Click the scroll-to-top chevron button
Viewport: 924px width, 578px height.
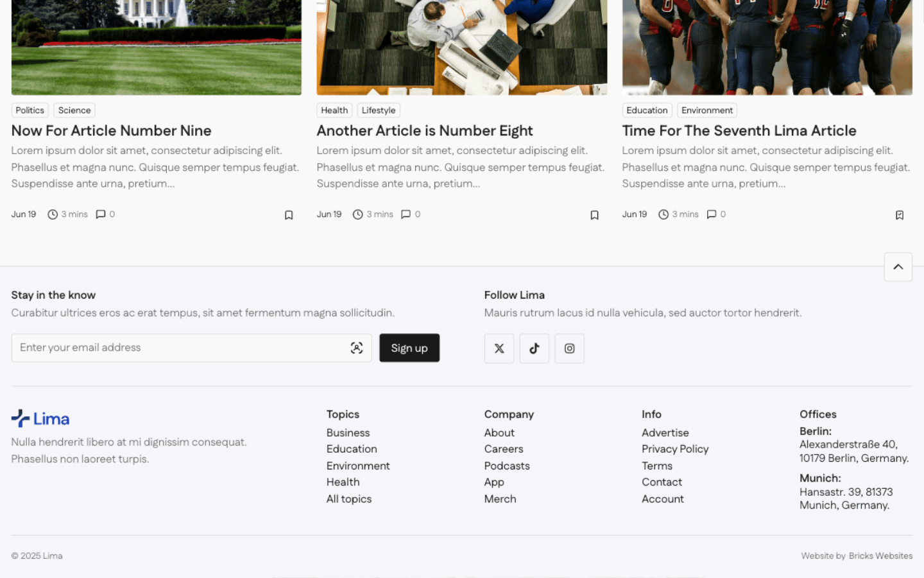point(898,267)
